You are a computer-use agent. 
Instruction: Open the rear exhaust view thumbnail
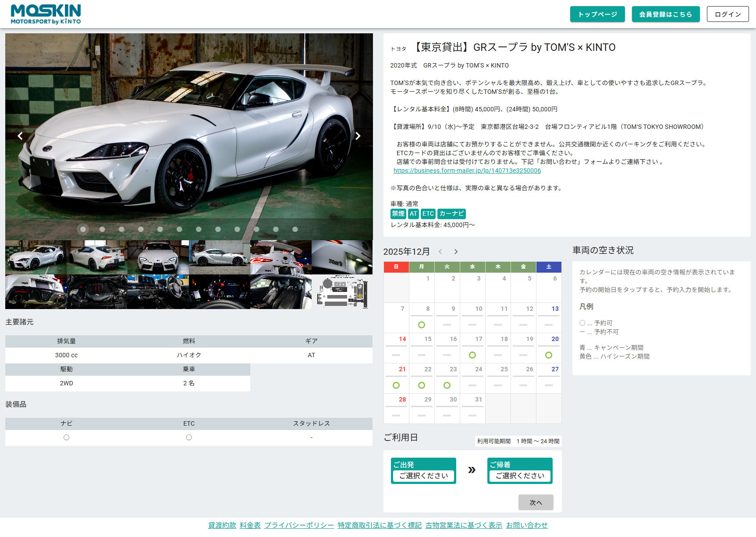point(36,292)
